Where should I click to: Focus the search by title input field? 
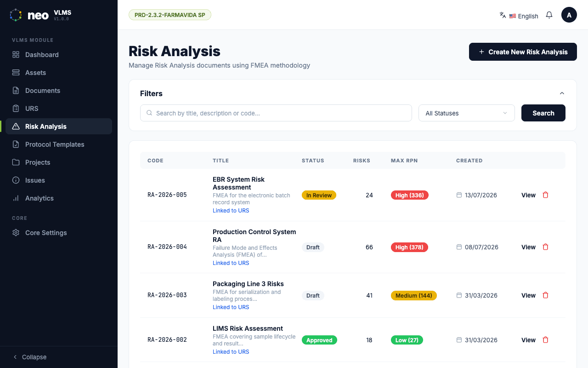276,113
